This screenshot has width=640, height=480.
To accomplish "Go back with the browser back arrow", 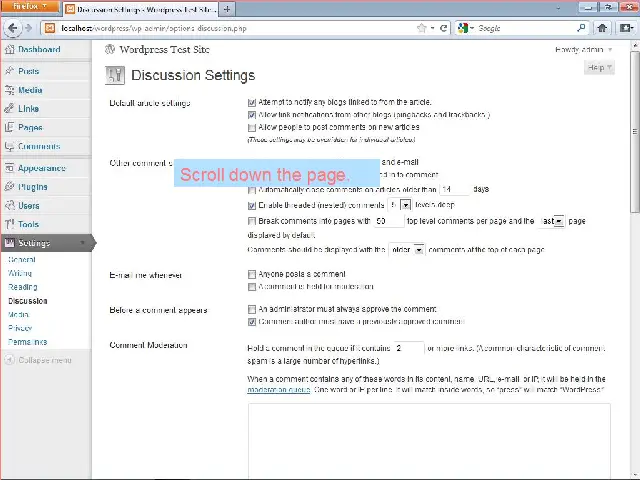I will (x=12, y=28).
